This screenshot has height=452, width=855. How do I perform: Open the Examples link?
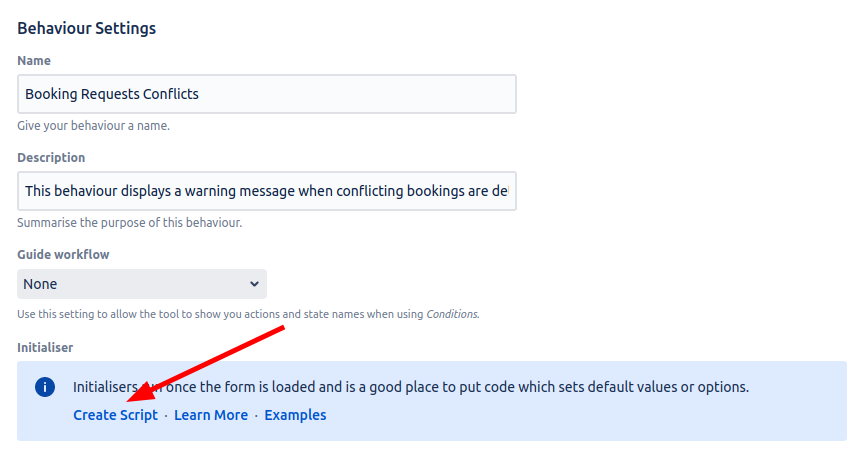295,415
